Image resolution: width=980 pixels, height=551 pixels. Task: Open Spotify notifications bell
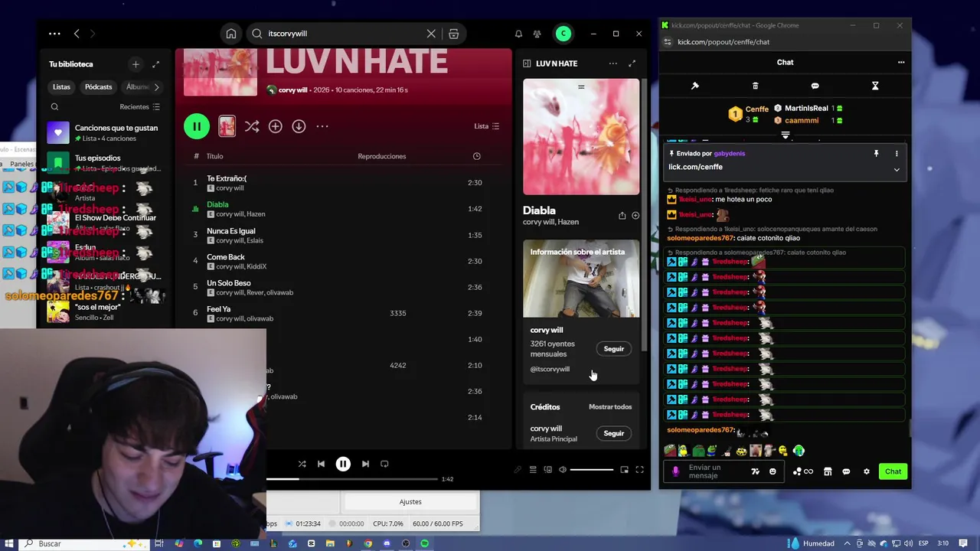(518, 34)
